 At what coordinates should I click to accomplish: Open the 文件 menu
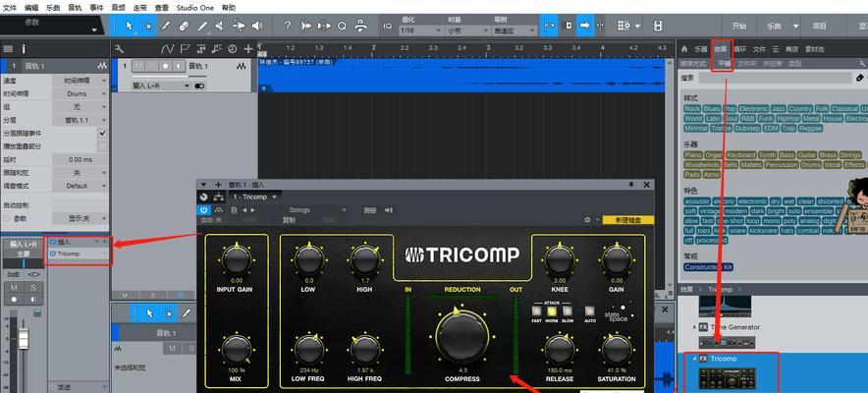tap(10, 8)
